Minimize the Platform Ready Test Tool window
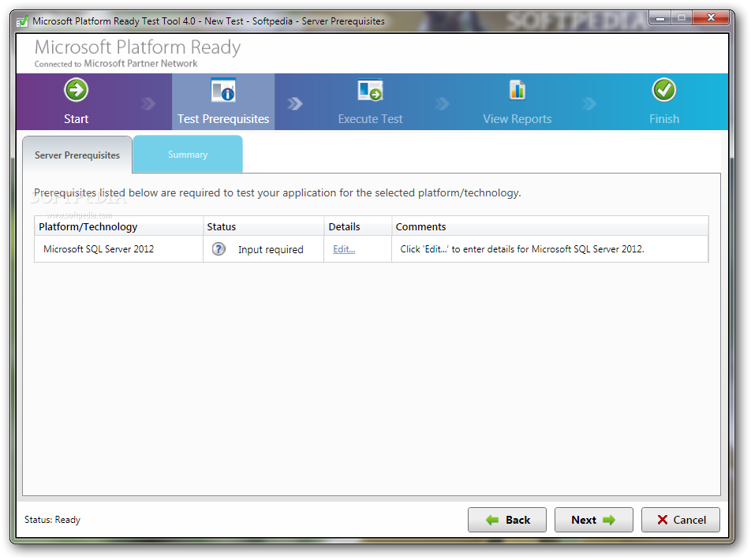The height and width of the screenshot is (560, 751). tap(660, 18)
